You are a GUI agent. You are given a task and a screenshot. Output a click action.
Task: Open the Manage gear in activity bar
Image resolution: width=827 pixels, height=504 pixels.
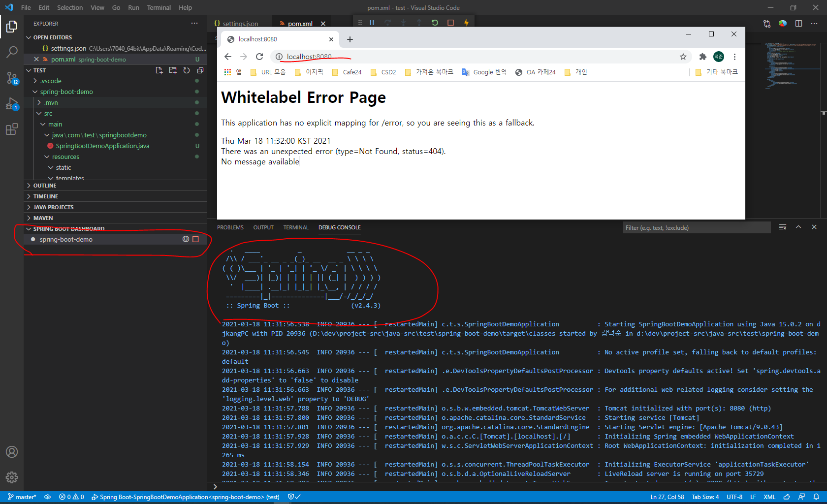tap(12, 477)
